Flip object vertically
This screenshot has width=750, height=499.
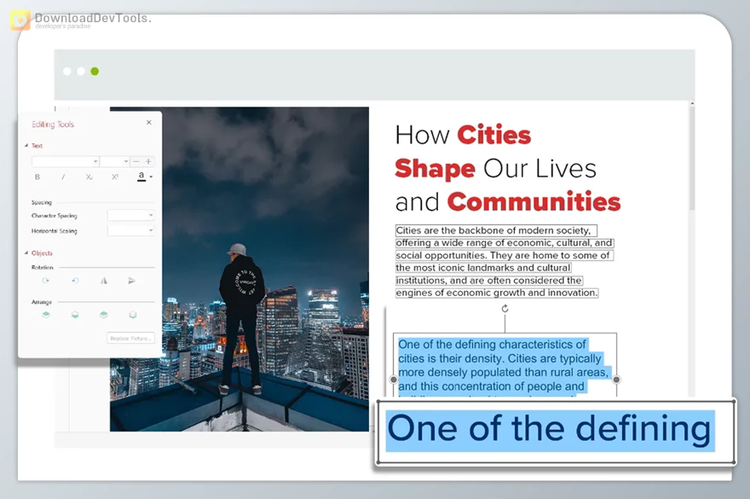click(x=132, y=281)
